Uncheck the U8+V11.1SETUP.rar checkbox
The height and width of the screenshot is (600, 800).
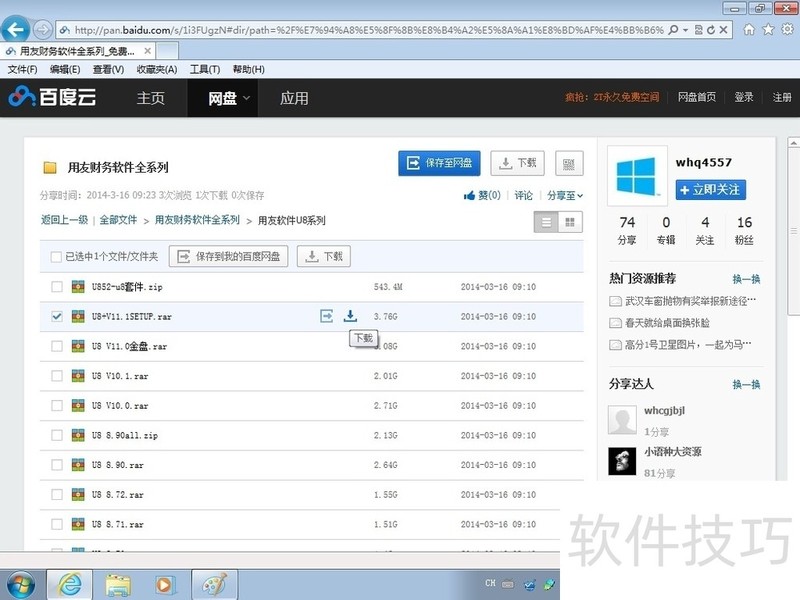coord(57,316)
